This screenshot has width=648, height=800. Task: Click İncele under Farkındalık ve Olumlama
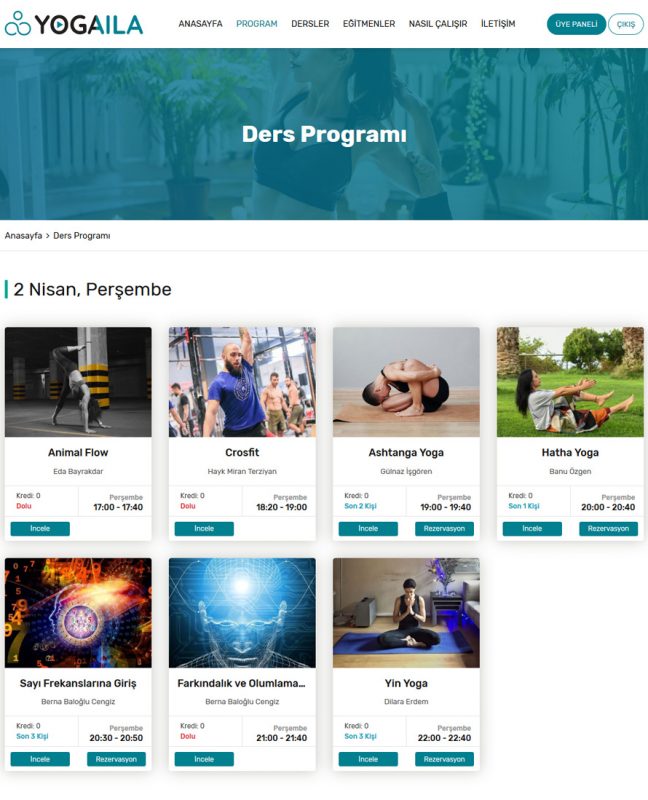(204, 759)
